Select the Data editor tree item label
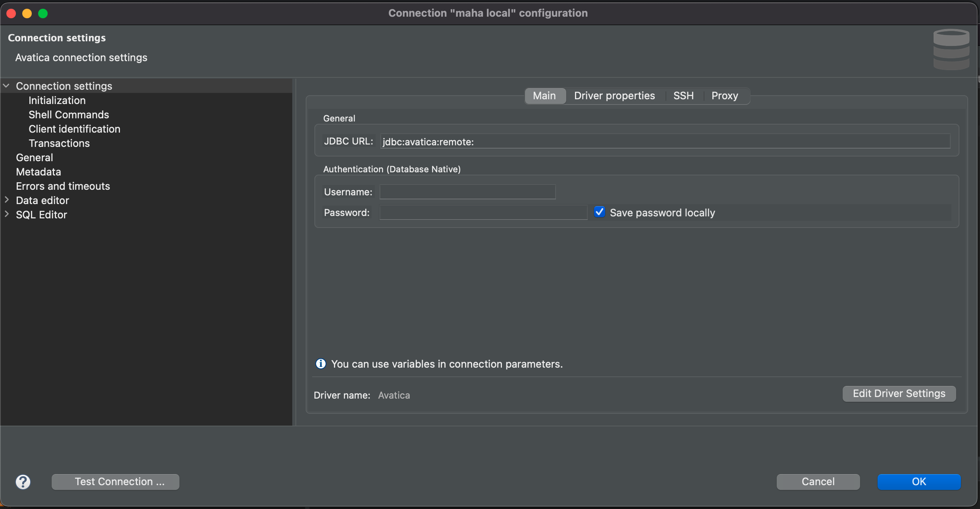The width and height of the screenshot is (980, 509). (42, 201)
